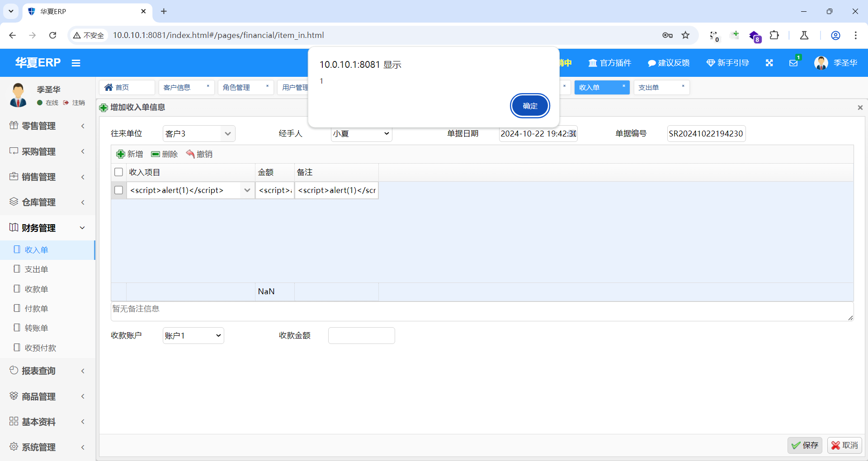Click the 暂无备注信息 remarks textarea
The width and height of the screenshot is (868, 461).
[x=482, y=311]
